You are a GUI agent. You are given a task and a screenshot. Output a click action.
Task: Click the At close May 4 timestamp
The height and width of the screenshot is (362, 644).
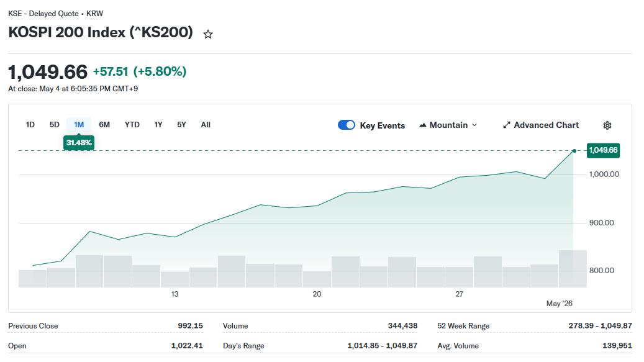point(73,89)
